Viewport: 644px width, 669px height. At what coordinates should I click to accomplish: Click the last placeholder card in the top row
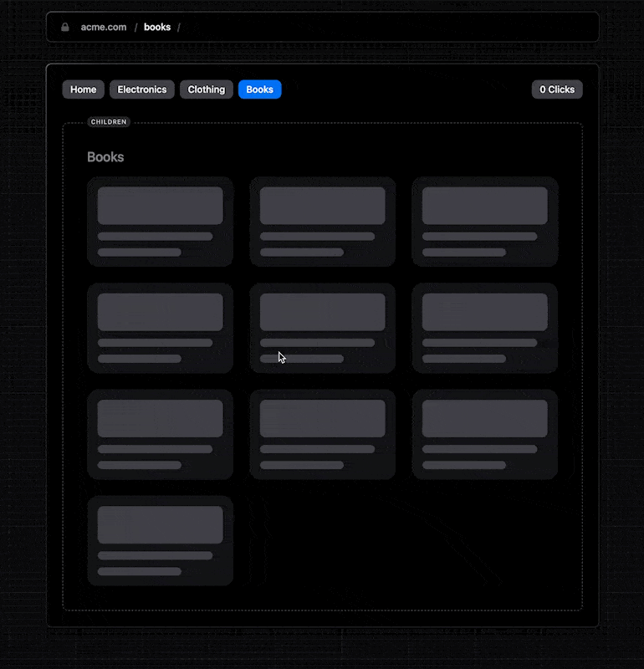[x=484, y=222]
